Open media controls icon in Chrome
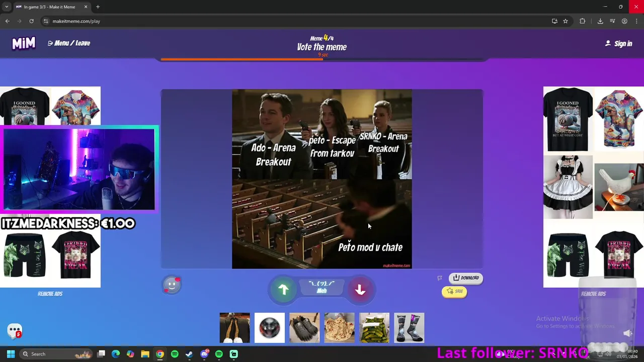The image size is (644, 362). 612,21
